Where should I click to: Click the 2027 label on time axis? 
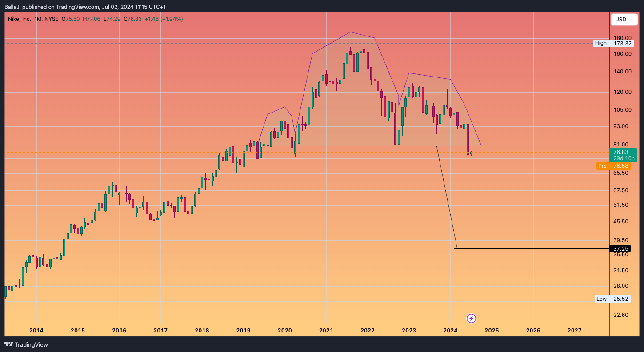tap(575, 331)
